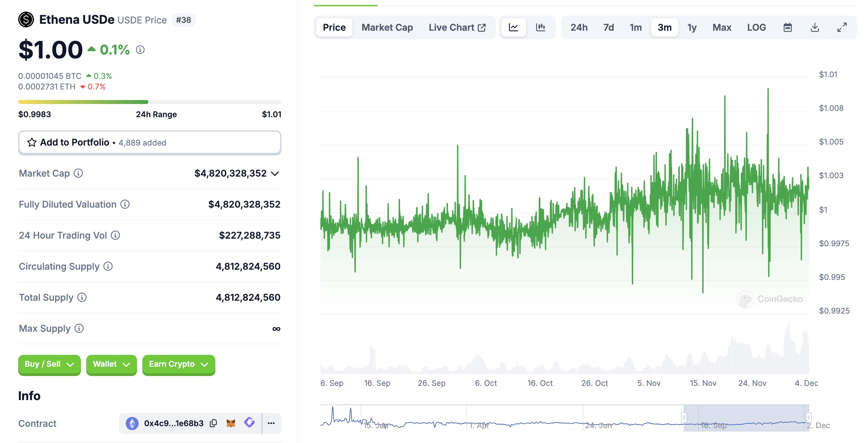
Task: Click the main price chart area
Action: pos(564,195)
